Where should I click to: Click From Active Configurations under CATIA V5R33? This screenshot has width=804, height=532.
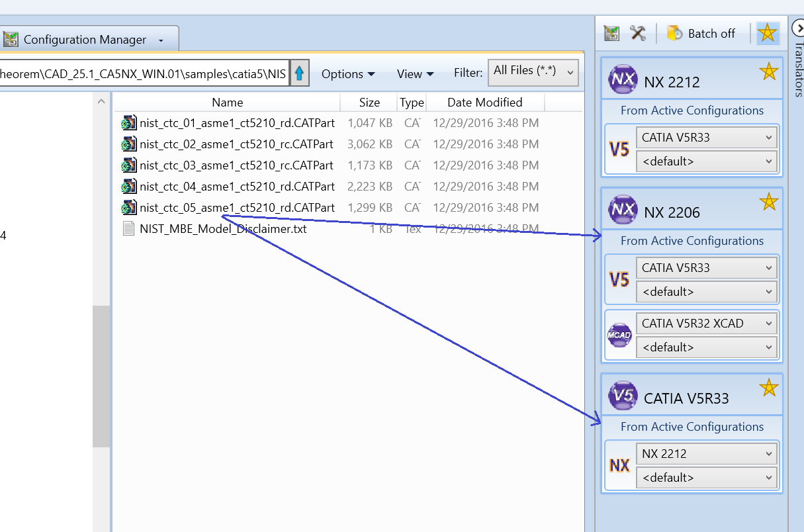[692, 427]
